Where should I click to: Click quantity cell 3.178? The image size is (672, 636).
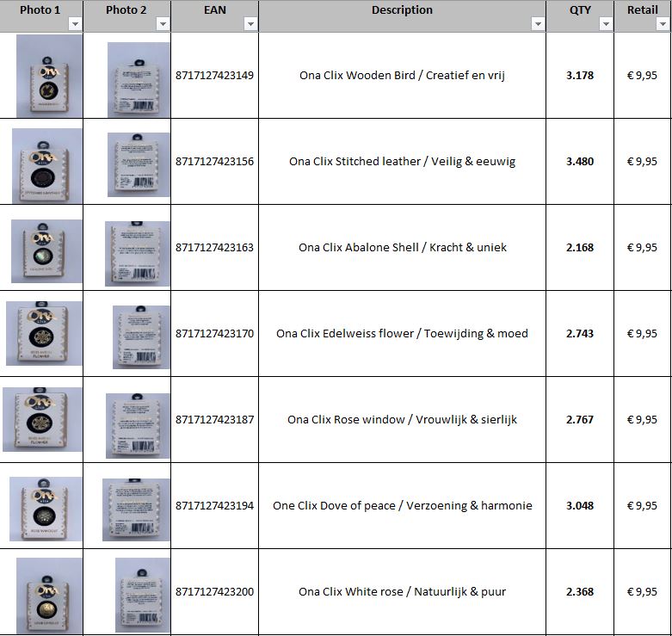click(580, 76)
